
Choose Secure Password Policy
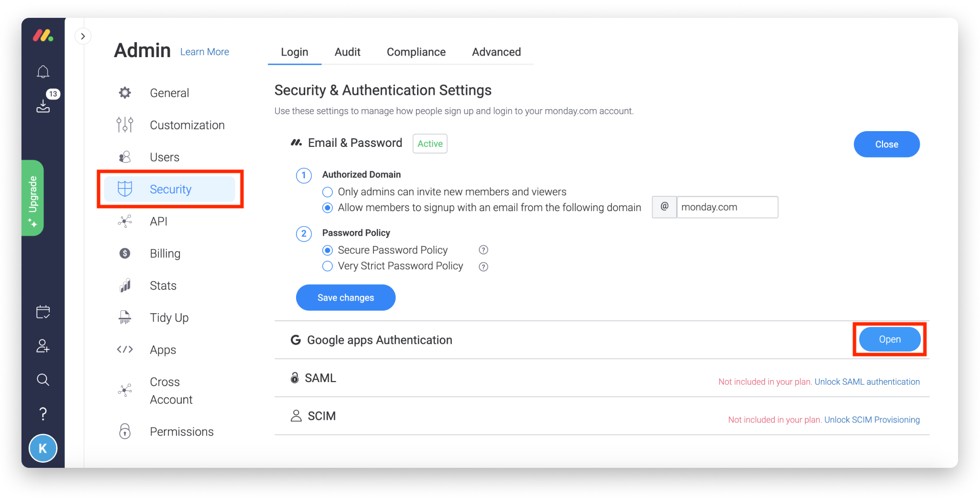coord(328,250)
